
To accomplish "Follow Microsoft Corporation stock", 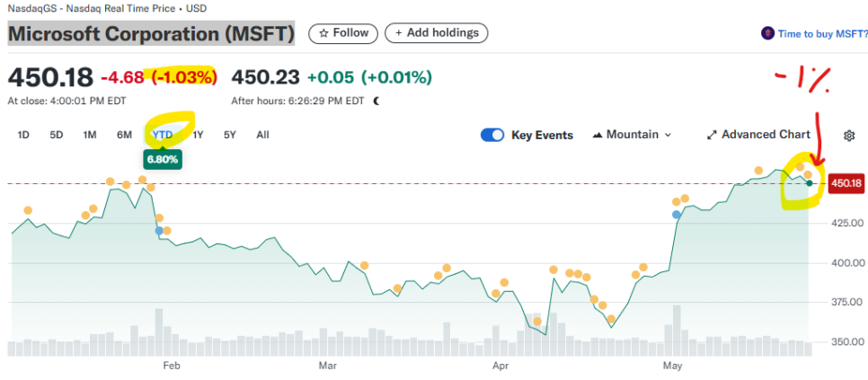I will [x=343, y=33].
